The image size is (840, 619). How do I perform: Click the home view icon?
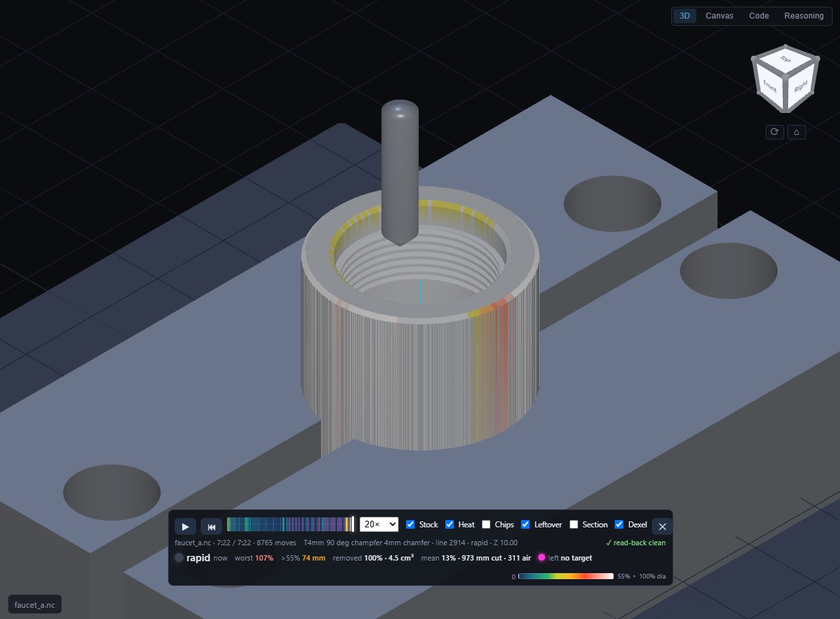(796, 132)
